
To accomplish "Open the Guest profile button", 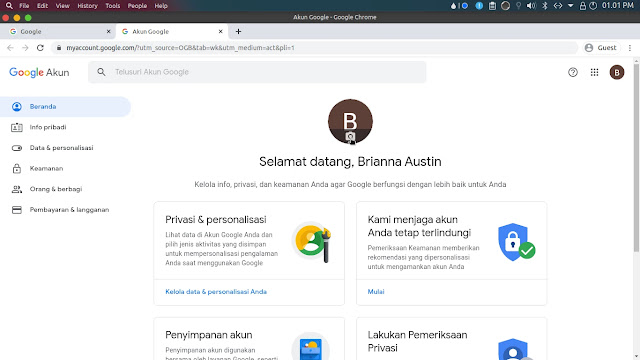I will click(x=601, y=48).
